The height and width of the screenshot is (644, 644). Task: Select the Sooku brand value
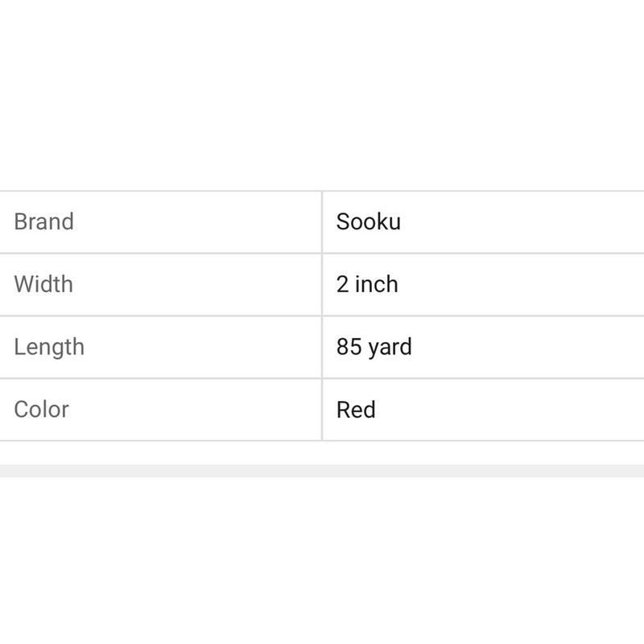[x=368, y=222]
